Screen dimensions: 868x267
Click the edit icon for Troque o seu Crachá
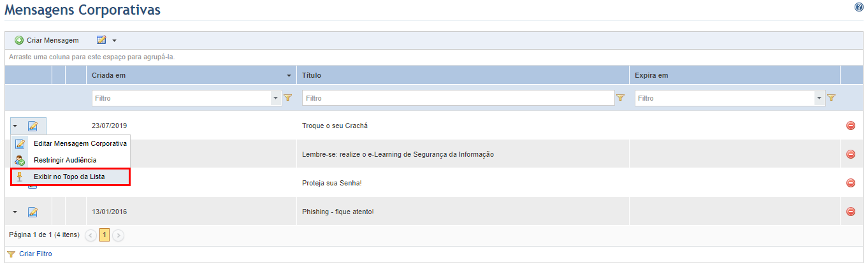(33, 126)
